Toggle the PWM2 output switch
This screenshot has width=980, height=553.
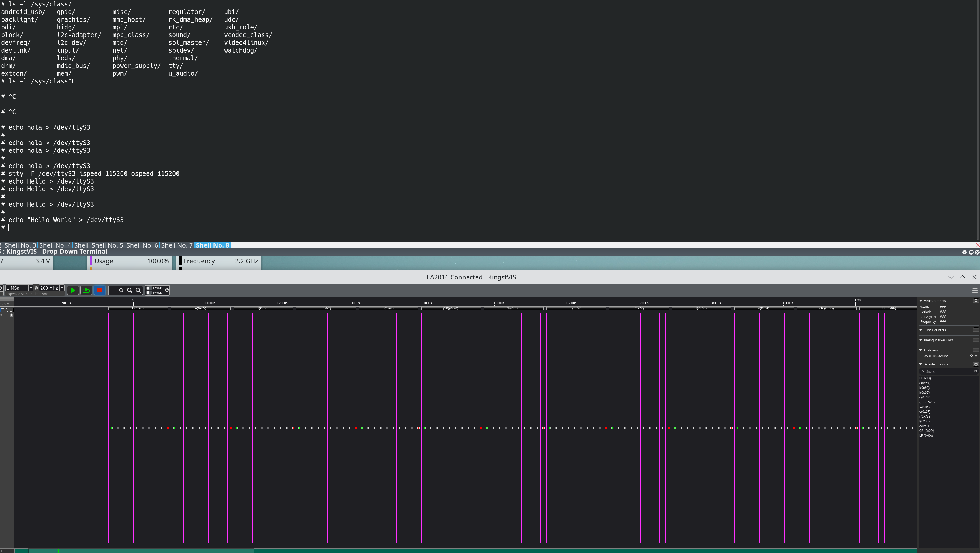[149, 293]
